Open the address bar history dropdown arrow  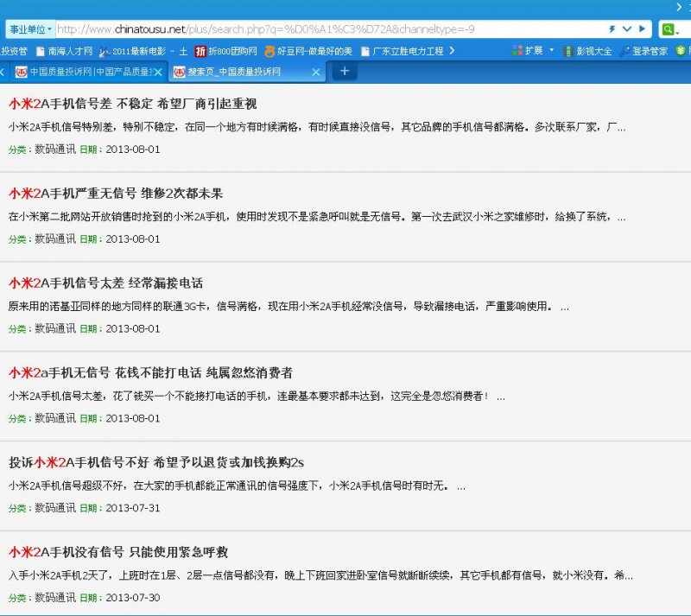pos(627,29)
